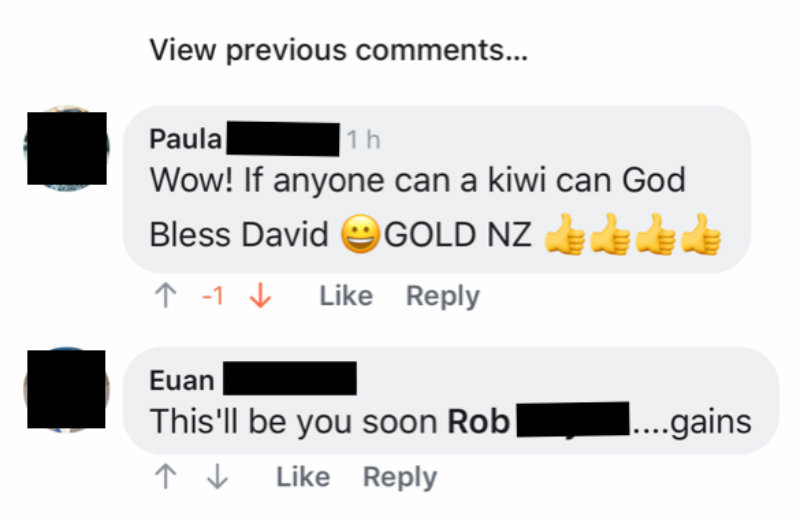Click the last thumbs-up emoji in Paula's comment
800x520 pixels.
[x=701, y=234]
